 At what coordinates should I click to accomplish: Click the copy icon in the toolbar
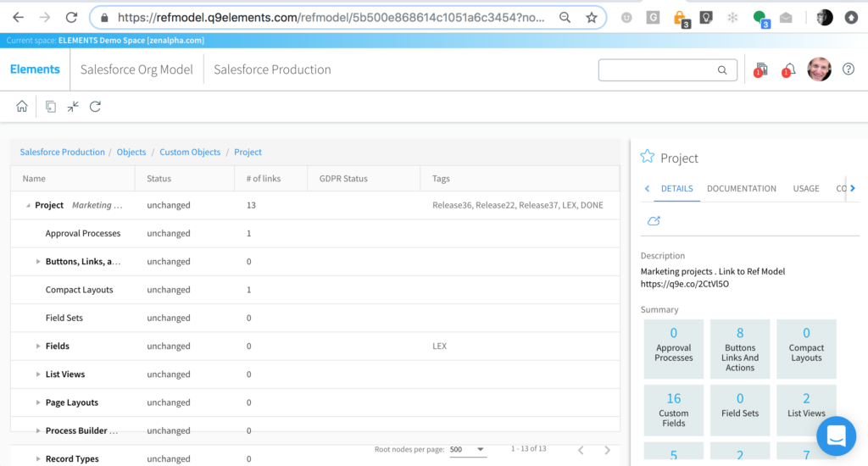[x=51, y=107]
